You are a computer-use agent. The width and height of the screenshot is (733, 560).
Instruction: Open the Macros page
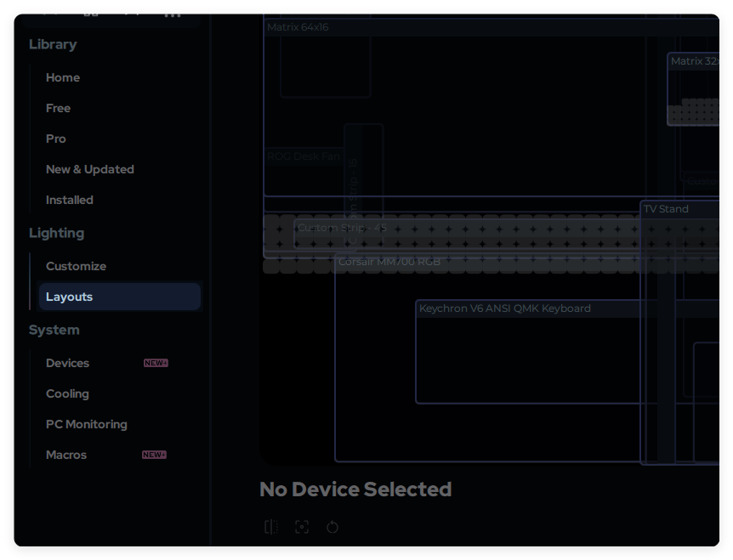point(66,455)
